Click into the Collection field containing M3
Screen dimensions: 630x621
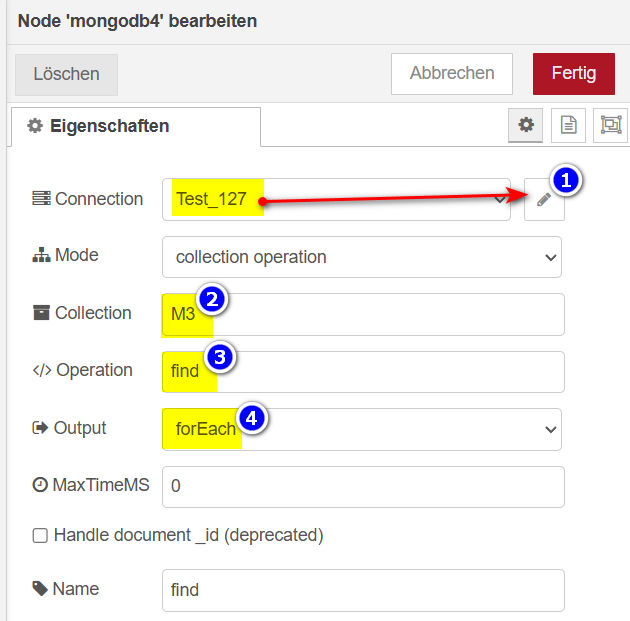point(363,315)
